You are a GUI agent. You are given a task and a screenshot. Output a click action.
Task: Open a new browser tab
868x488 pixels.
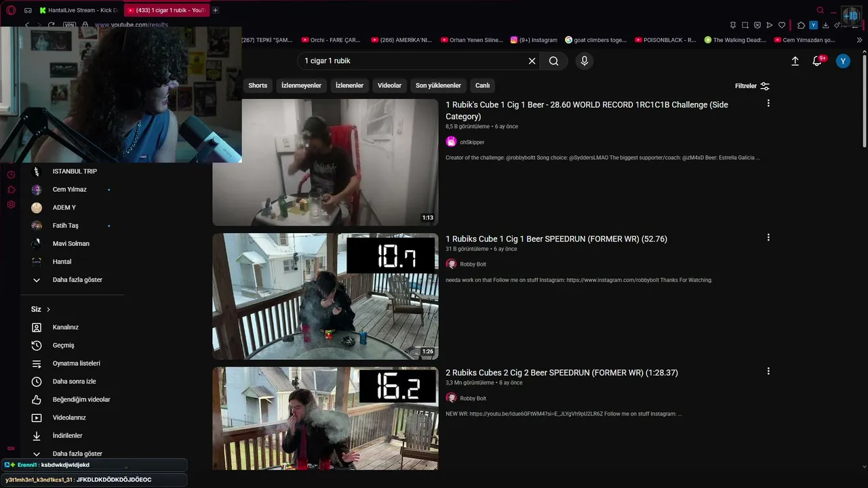point(216,10)
